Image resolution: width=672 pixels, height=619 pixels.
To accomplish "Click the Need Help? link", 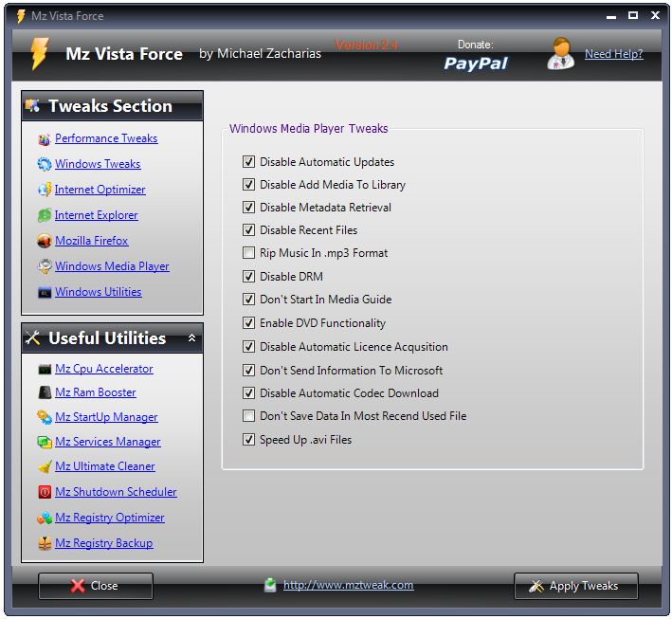I will [614, 54].
